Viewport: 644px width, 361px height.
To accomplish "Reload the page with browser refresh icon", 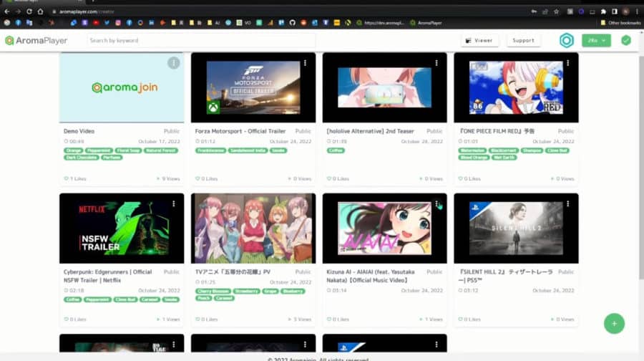I will 29,11.
